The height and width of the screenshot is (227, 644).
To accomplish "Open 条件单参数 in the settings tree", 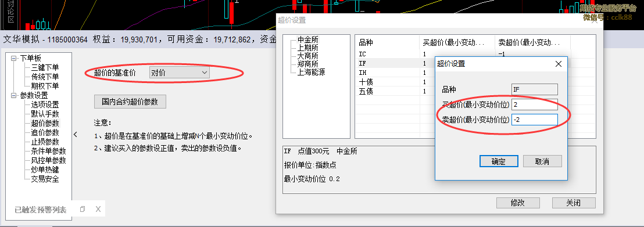I will tap(48, 151).
